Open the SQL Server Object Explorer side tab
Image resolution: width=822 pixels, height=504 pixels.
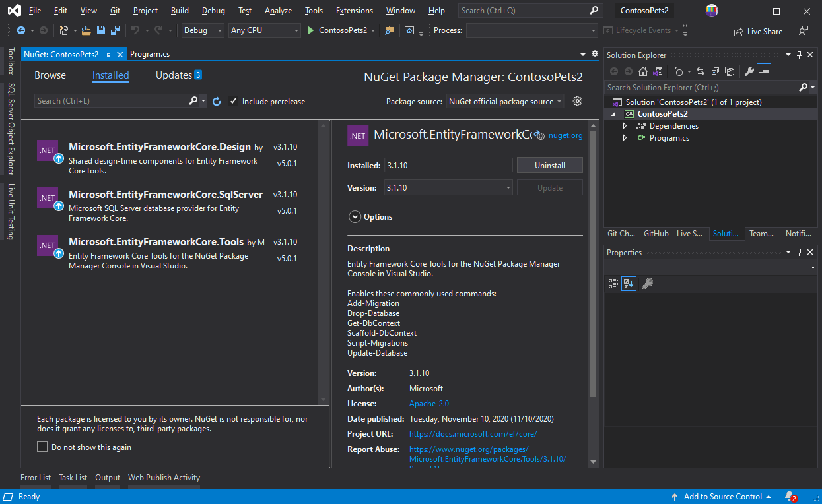(x=11, y=129)
